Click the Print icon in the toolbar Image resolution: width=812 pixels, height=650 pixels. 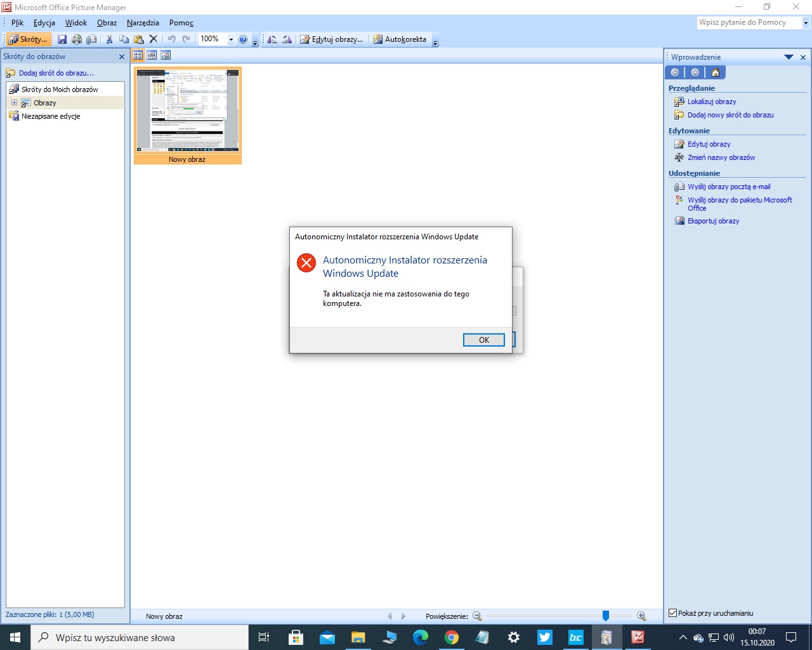click(x=77, y=39)
